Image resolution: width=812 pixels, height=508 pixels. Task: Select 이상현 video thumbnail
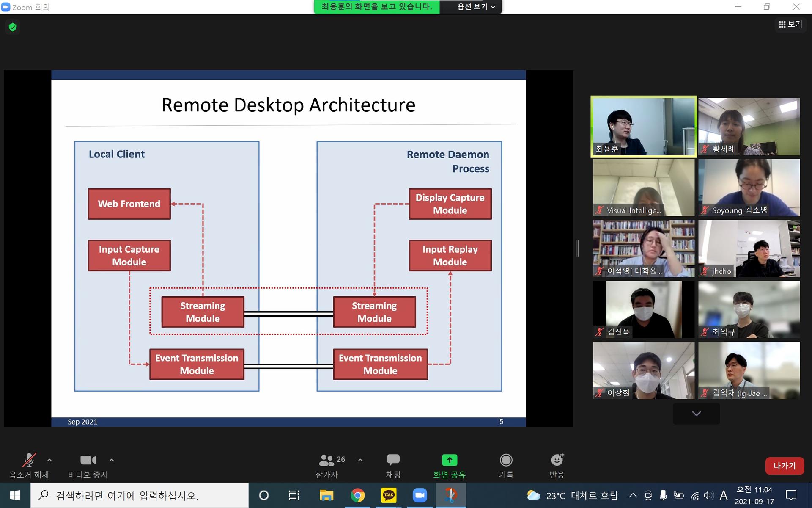[x=644, y=370]
